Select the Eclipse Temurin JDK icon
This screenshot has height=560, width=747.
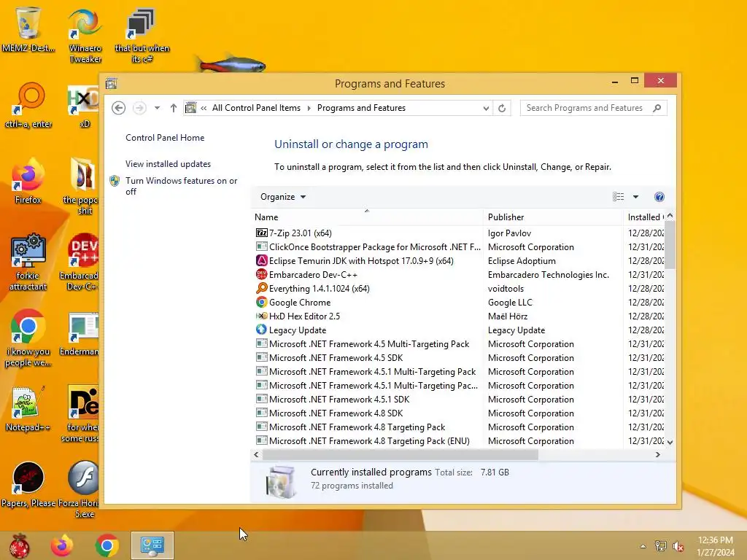pyautogui.click(x=261, y=260)
